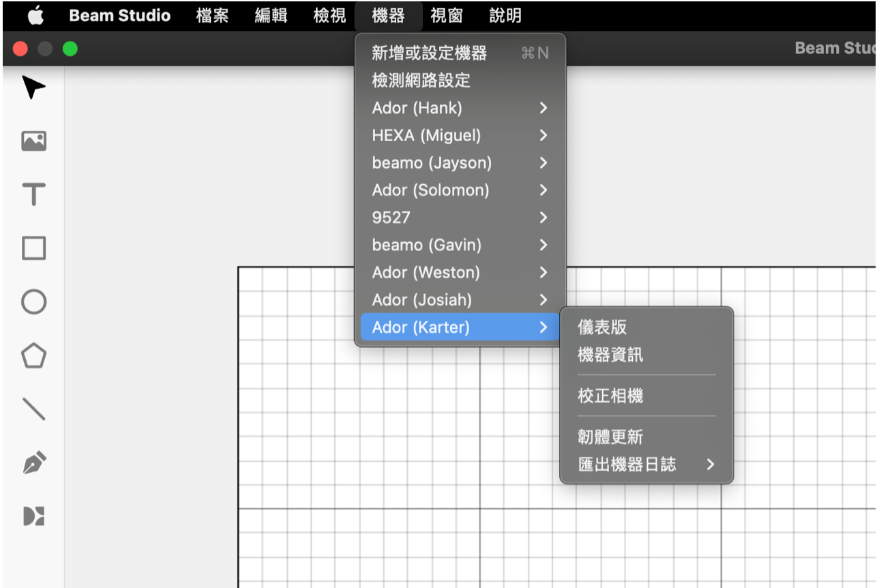Expand Ador (Solomon) submenu
Image resolution: width=877 pixels, height=588 pixels.
tap(460, 190)
